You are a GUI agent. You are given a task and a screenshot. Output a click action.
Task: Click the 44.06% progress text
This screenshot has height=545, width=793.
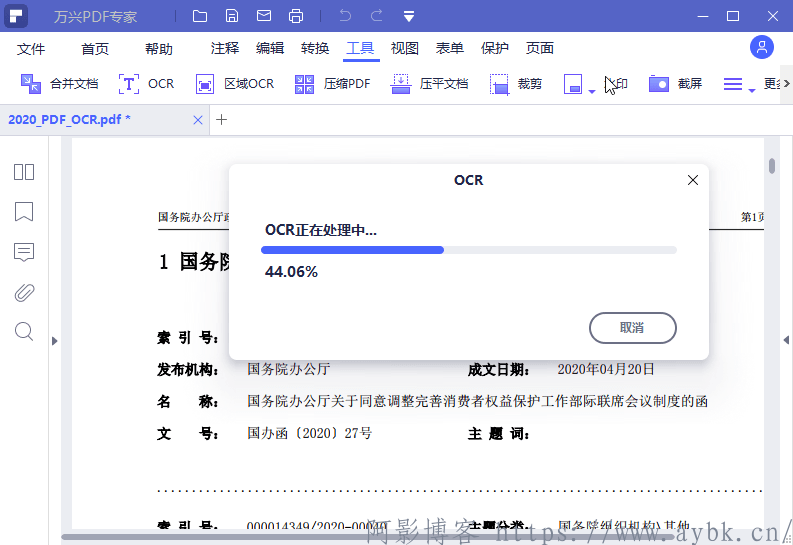click(291, 272)
